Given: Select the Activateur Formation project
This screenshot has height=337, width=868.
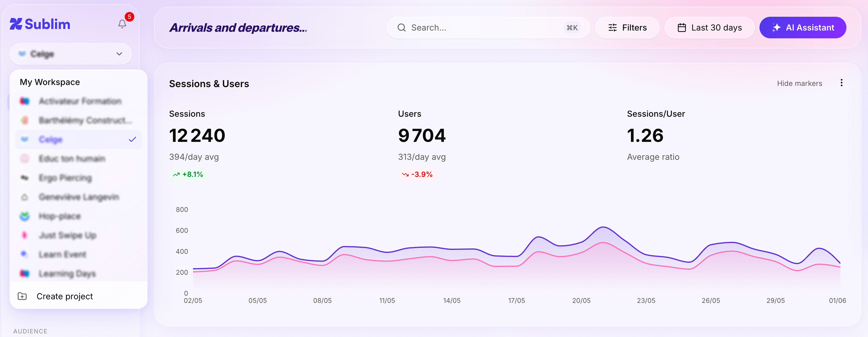Looking at the screenshot, I should 78,101.
